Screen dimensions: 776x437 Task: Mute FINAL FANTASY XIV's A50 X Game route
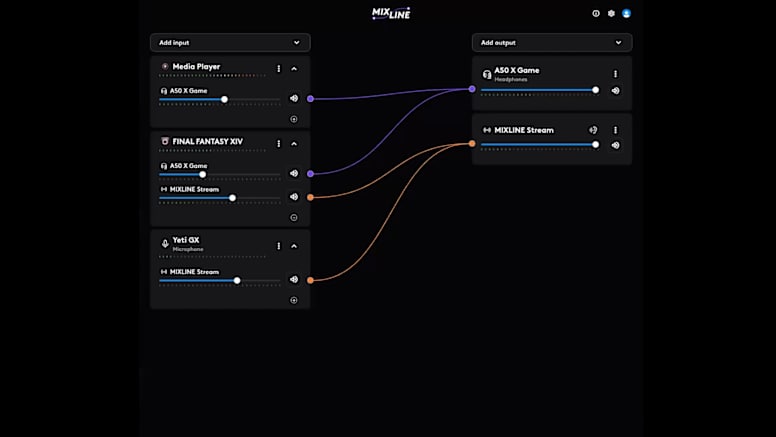point(294,173)
